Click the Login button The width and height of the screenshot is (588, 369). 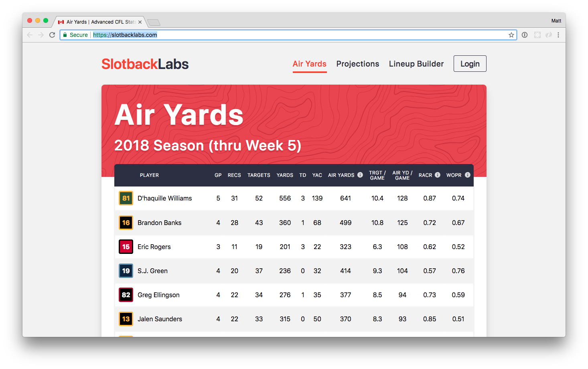click(x=470, y=64)
